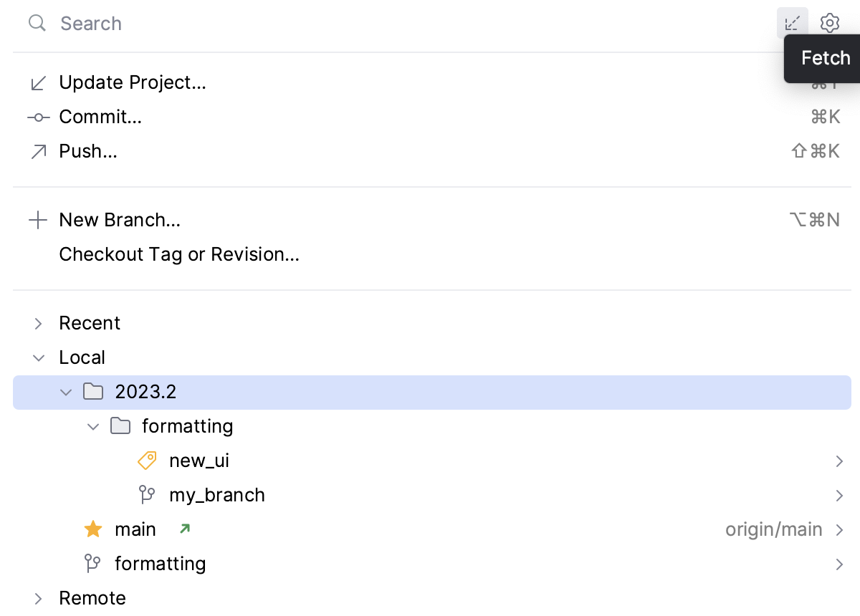Image resolution: width=860 pixels, height=616 pixels.
Task: Open Checkout Tag or Revision...
Action: (x=179, y=254)
